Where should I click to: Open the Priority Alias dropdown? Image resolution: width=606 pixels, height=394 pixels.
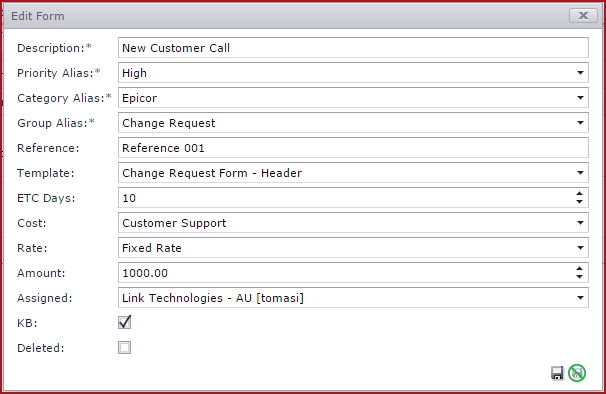pyautogui.click(x=580, y=73)
